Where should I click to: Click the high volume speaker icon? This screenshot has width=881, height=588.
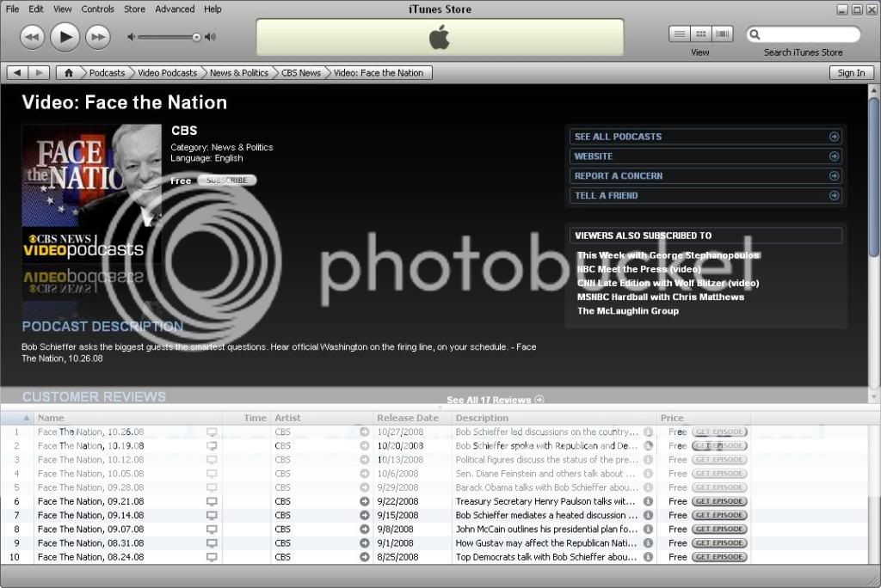pos(210,37)
